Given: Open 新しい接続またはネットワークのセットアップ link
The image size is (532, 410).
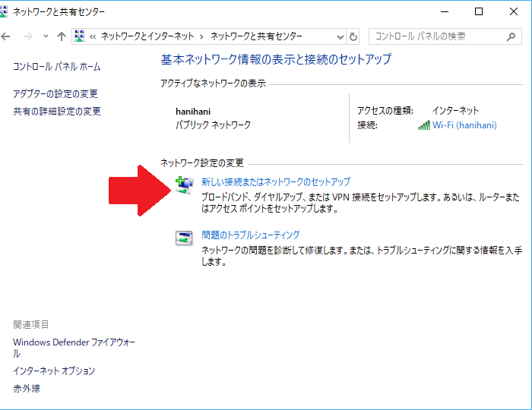Looking at the screenshot, I should tap(276, 182).
